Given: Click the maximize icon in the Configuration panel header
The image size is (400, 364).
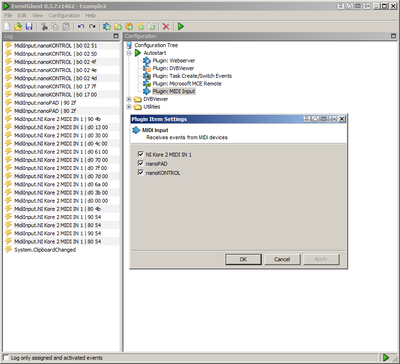Looking at the screenshot, I should click(393, 36).
